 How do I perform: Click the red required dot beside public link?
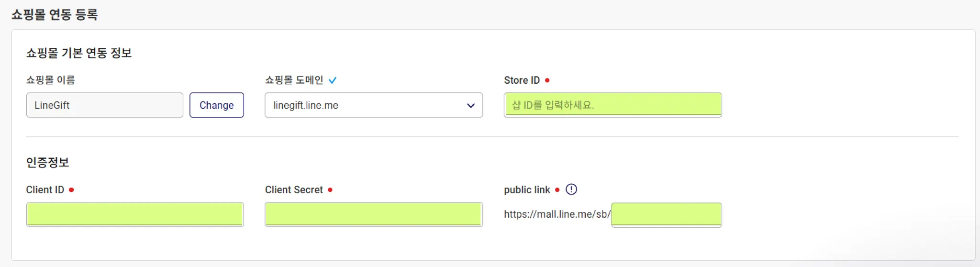click(x=557, y=190)
